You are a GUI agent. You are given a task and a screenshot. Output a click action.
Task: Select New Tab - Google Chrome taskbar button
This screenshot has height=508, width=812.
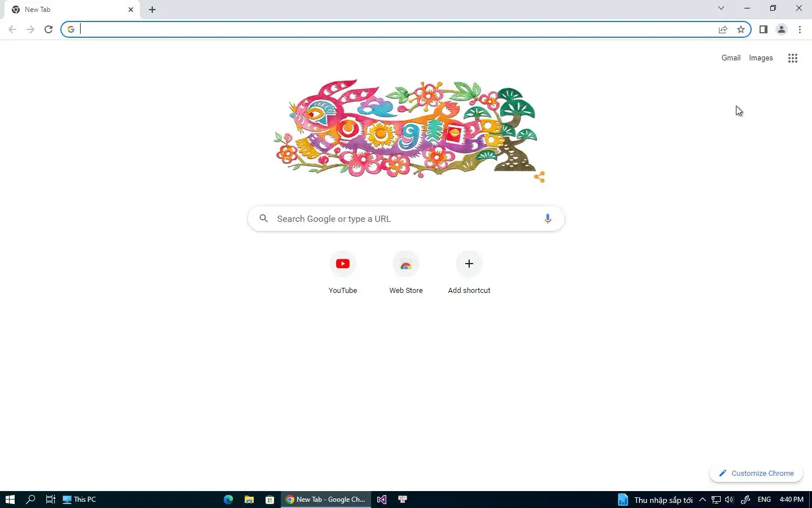[326, 500]
